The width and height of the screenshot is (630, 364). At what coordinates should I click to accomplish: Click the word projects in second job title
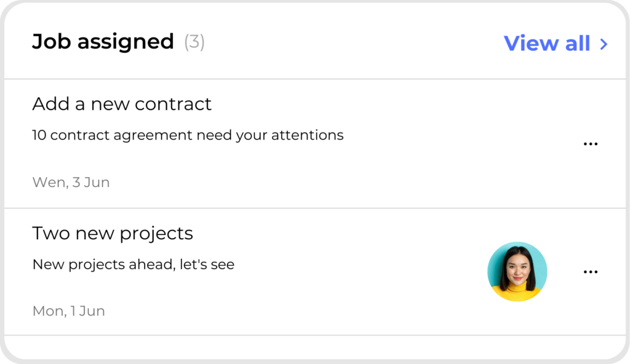coord(156,234)
